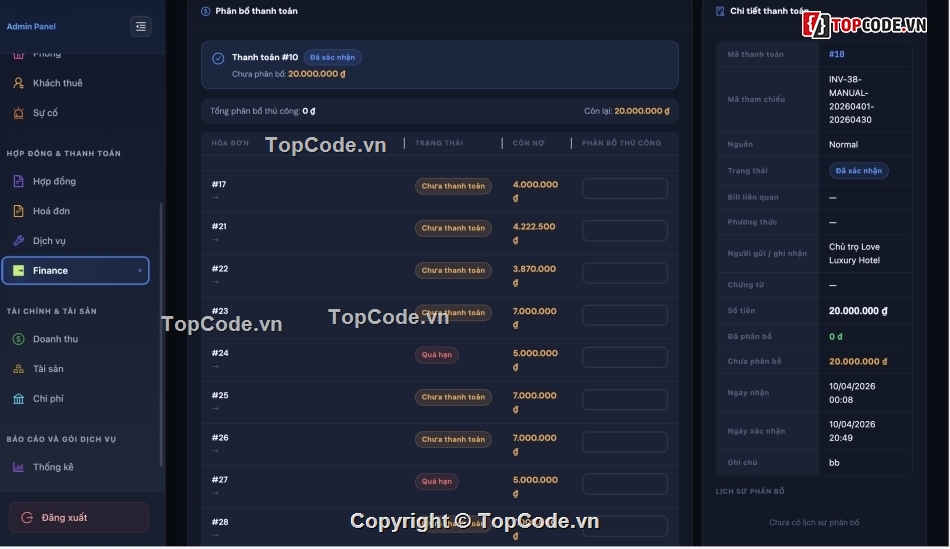
Task: Open invoice #26 link
Action: pos(220,438)
